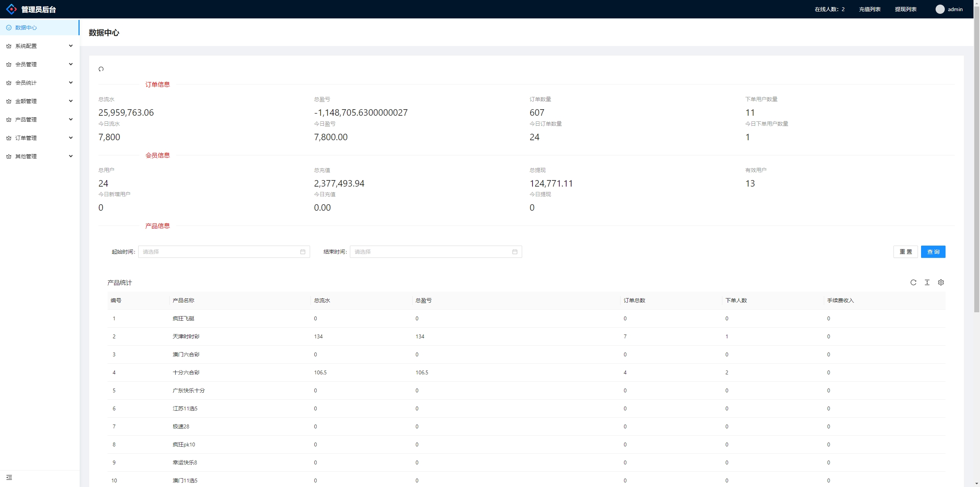Click the admin avatar icon
Image resolution: width=980 pixels, height=487 pixels.
click(x=940, y=9)
